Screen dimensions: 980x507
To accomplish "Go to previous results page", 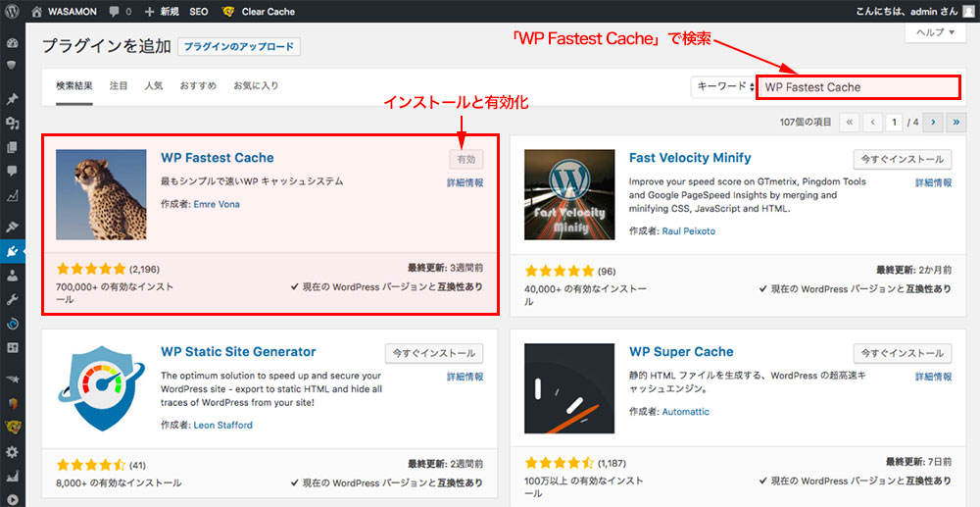I will click(871, 123).
